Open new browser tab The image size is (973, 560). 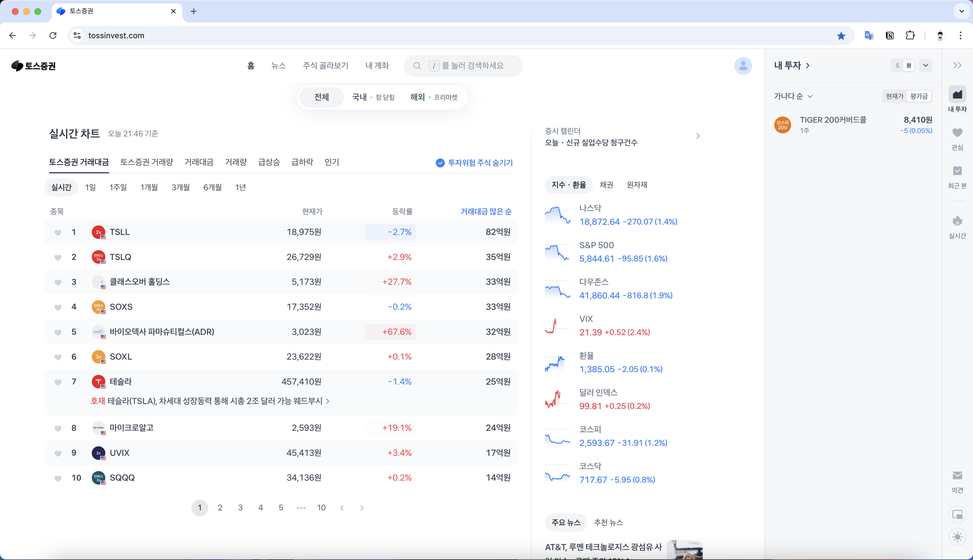click(x=193, y=11)
